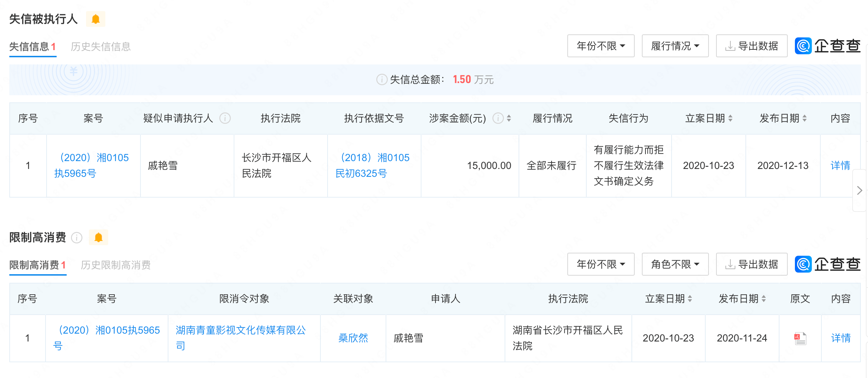Viewport: 868px width, 378px height.
Task: Click date 2020-12-13 cell
Action: 783,165
